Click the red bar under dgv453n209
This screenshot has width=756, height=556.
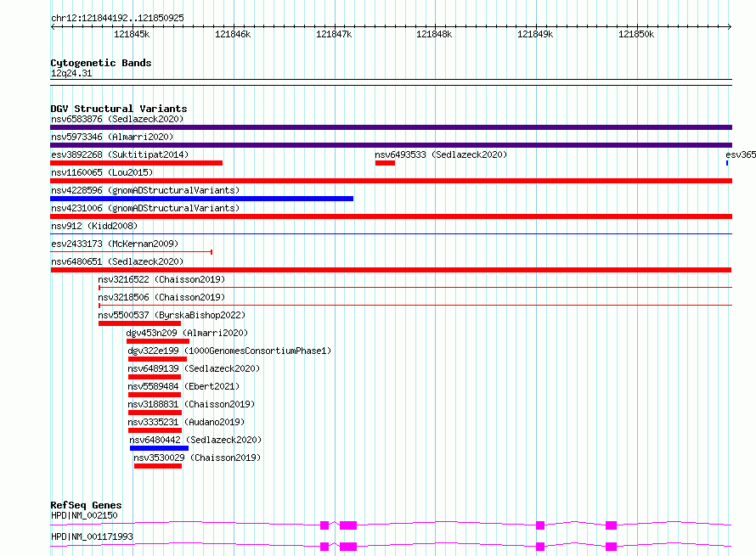(x=158, y=341)
